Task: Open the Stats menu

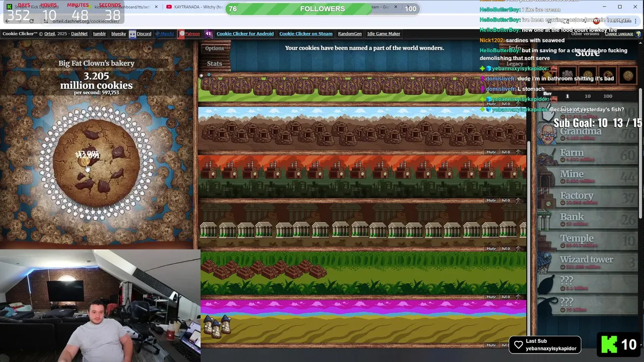Action: [214, 63]
